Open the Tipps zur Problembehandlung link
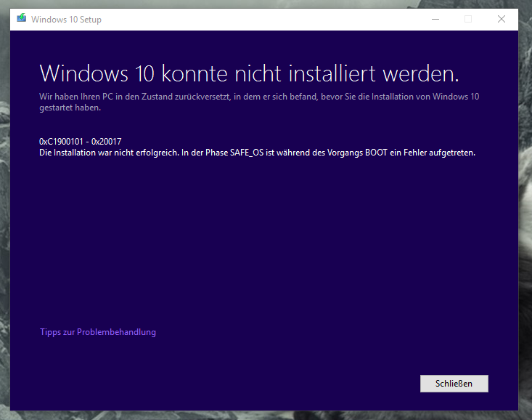This screenshot has height=420, width=532. 98,332
